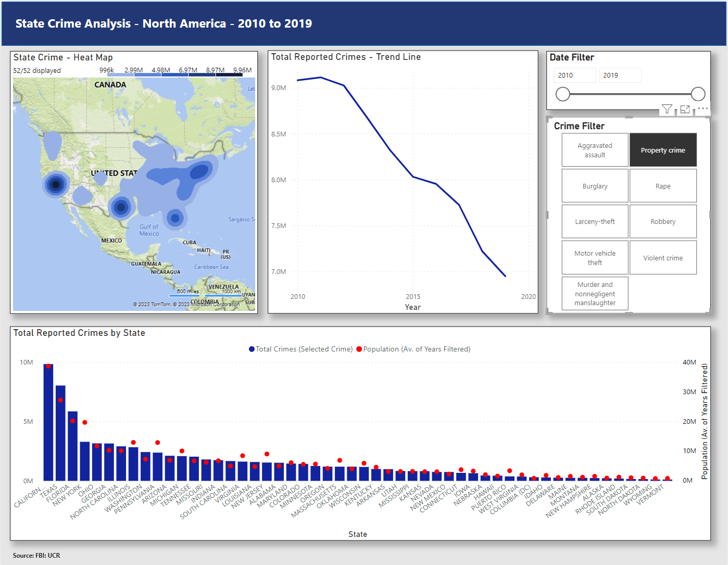
Task: Open more options menu on Date Filter
Action: point(702,109)
